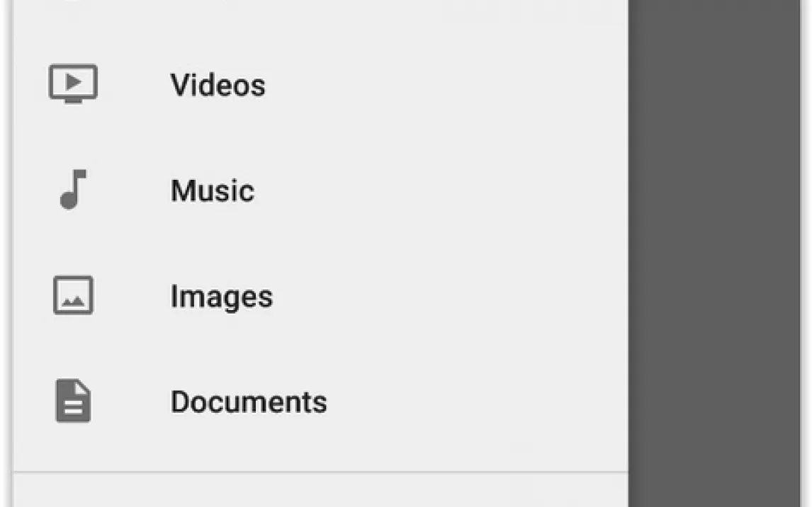This screenshot has width=812, height=507.
Task: Tap the Documents file icon
Action: (73, 401)
